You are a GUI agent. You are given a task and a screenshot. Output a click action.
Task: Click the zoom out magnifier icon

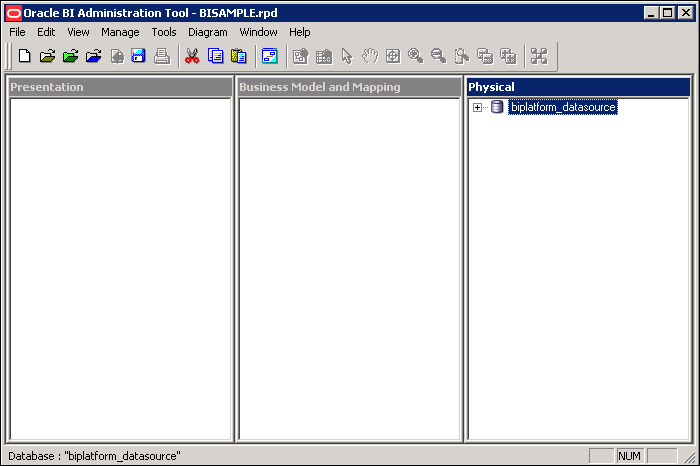(439, 56)
